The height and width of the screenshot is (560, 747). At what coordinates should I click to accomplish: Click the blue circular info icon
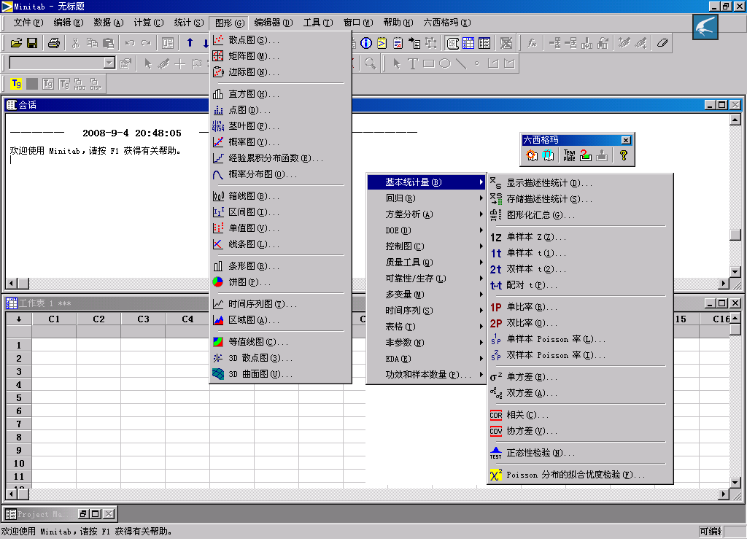click(x=366, y=43)
